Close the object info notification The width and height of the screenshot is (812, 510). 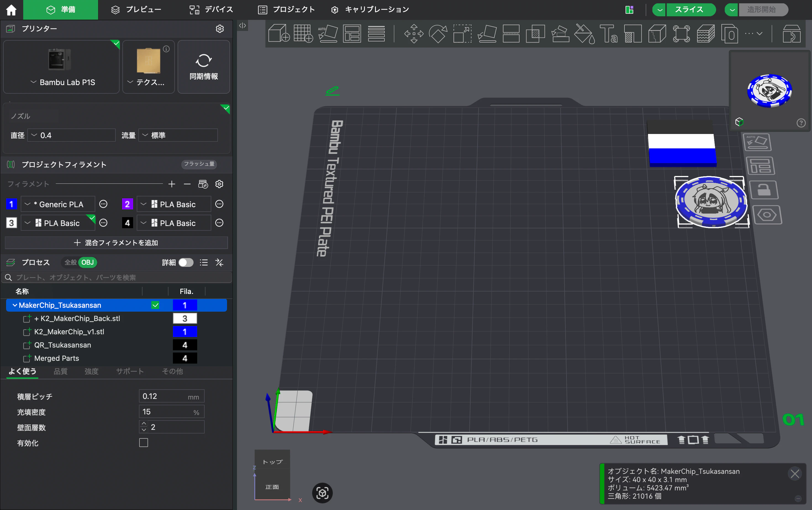[x=795, y=474]
